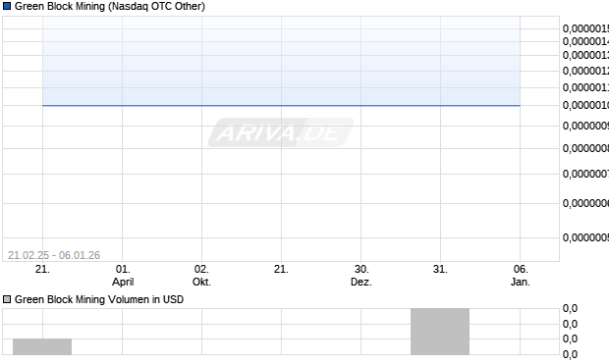Image resolution: width=609 pixels, height=364 pixels.
Task: Click the chart title 'Green Block Mining (Nasdaq OTC Other)'
Action: [110, 6]
